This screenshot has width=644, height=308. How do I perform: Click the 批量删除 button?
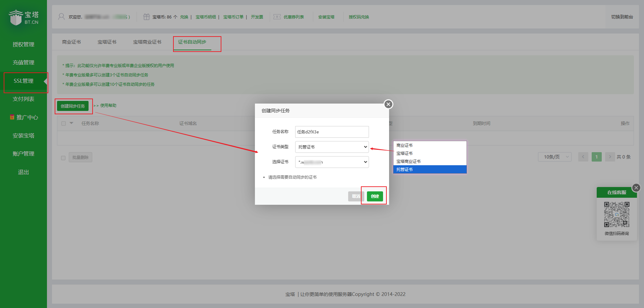click(x=80, y=157)
